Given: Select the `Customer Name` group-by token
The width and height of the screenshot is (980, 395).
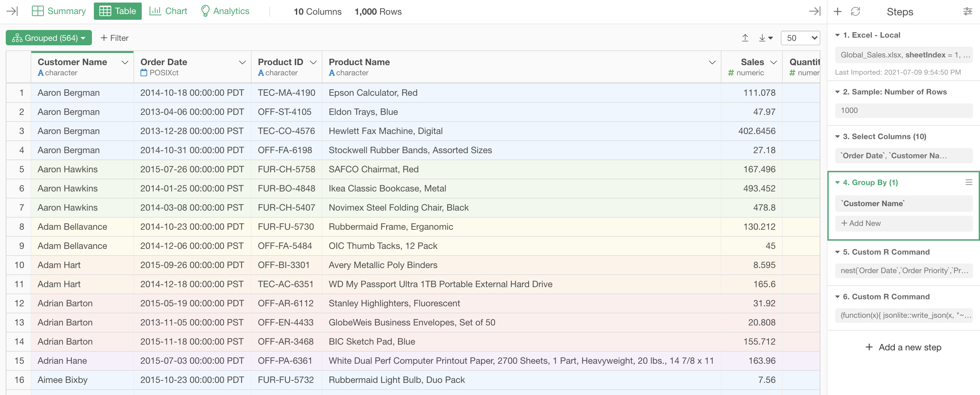Looking at the screenshot, I should coord(903,203).
